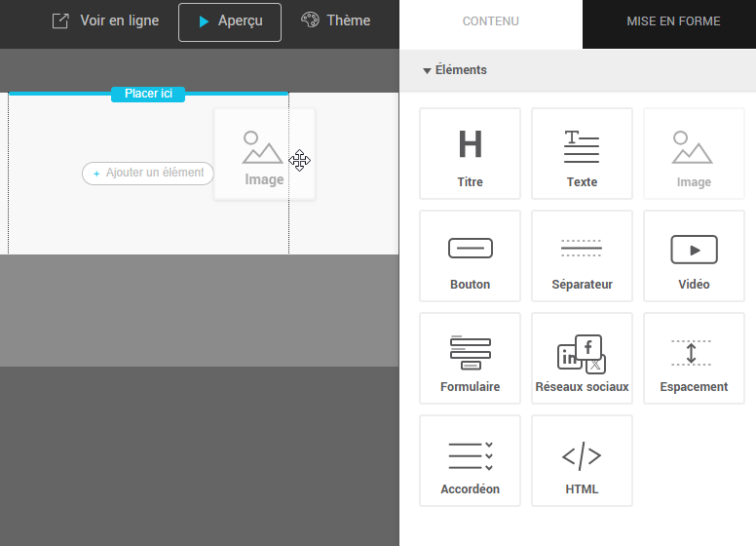The height and width of the screenshot is (546, 756).
Task: Open the Mise en forme tab
Action: point(673,21)
